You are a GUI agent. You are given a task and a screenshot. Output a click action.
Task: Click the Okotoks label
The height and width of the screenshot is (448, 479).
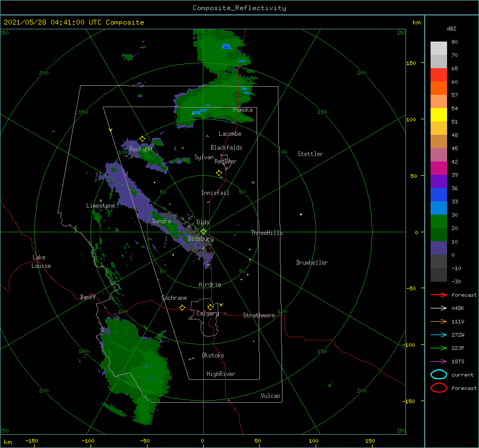pyautogui.click(x=213, y=355)
